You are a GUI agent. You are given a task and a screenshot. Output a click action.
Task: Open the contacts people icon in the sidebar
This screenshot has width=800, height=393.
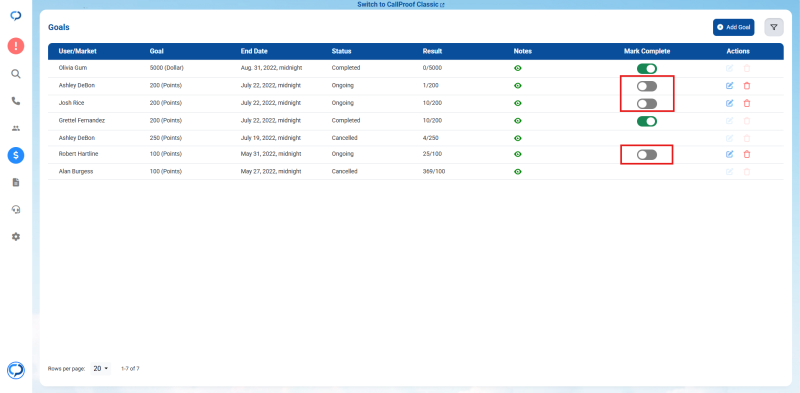(16, 129)
